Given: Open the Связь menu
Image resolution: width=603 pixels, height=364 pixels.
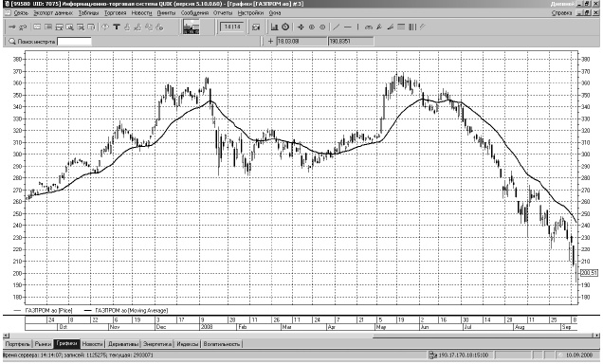Looking at the screenshot, I should [x=21, y=12].
